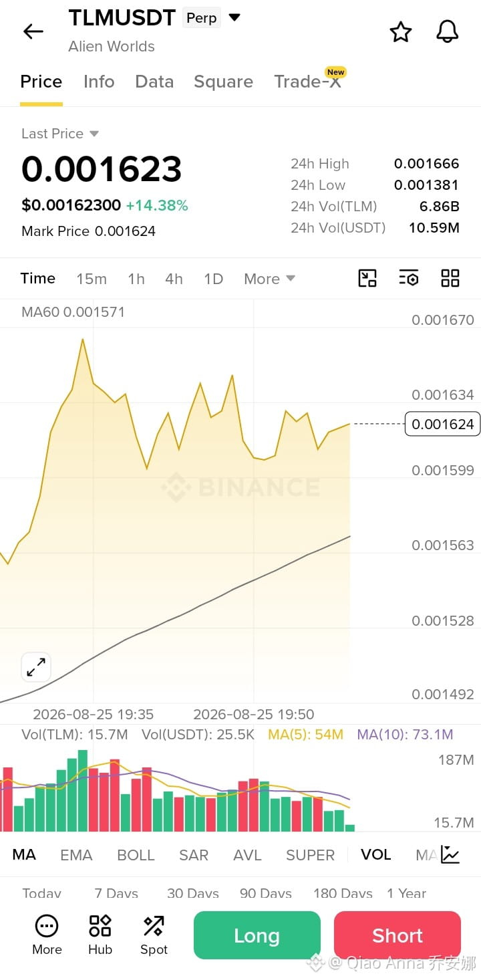
Task: Switch to the Square tab
Action: point(223,82)
